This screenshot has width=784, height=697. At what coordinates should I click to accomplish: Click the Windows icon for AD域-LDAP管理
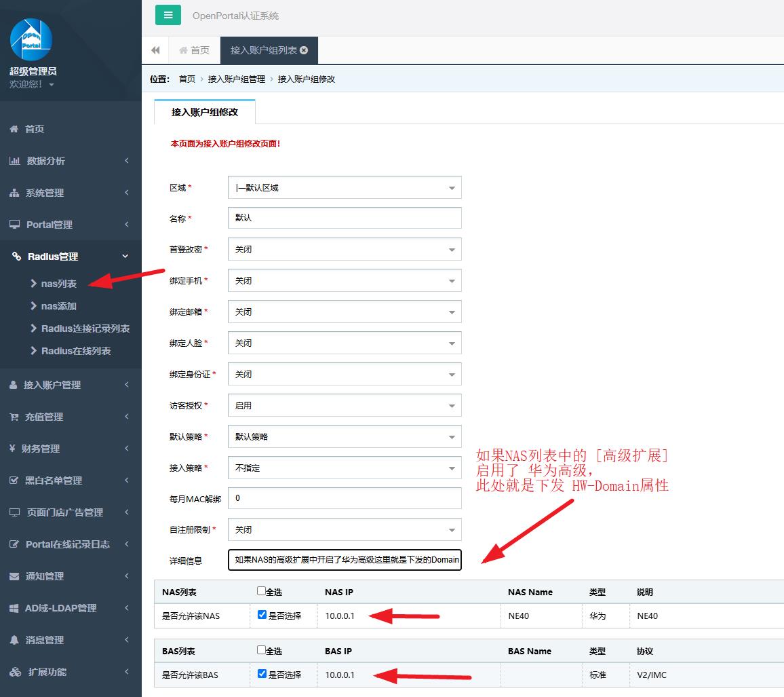[x=14, y=608]
